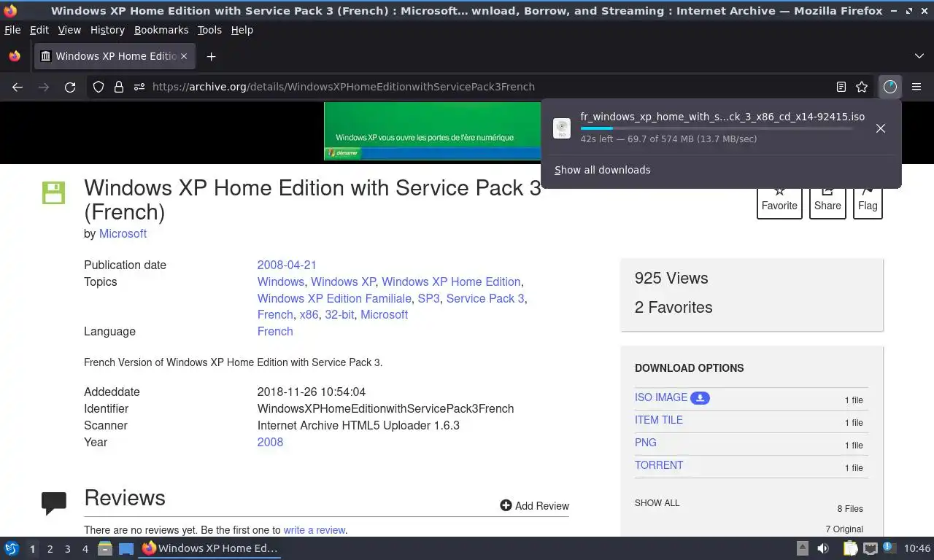Screen dimensions: 934x560
Task: Click the 10:46 taskbar clock
Action: [x=917, y=548]
